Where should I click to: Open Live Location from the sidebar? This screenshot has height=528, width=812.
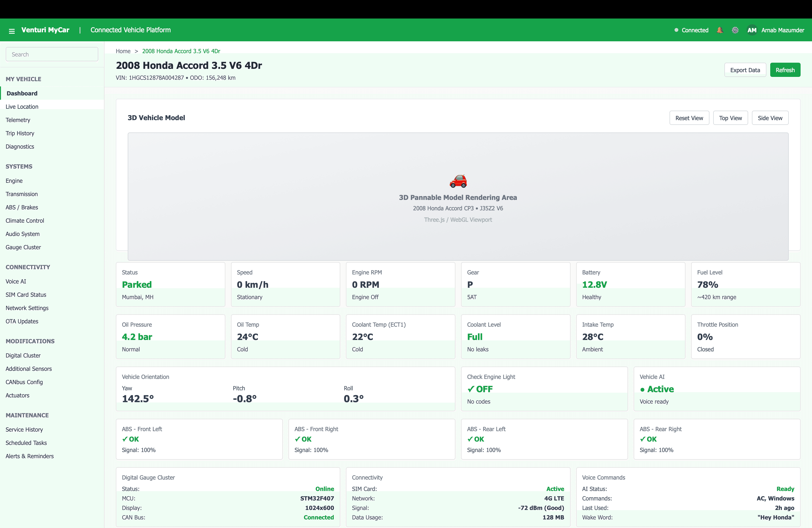tap(22, 106)
